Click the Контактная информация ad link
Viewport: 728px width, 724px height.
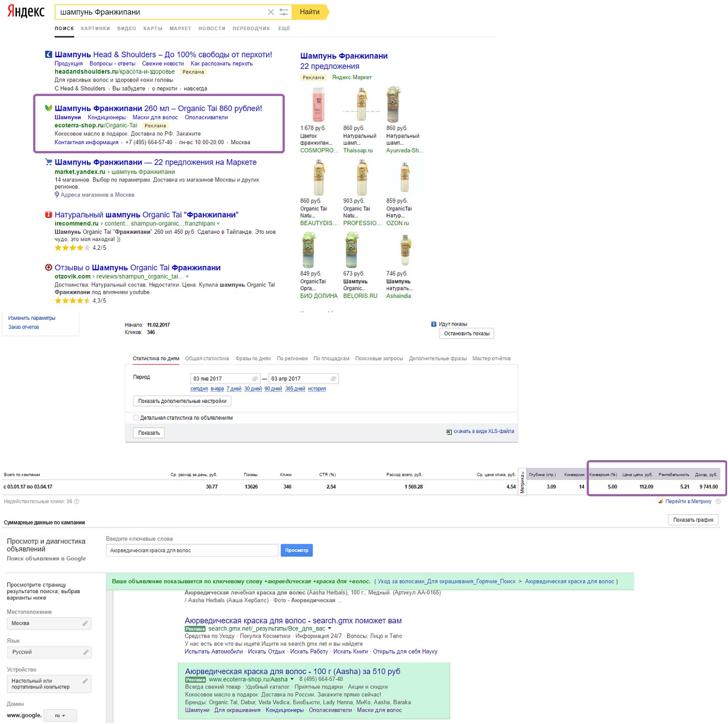tap(86, 142)
